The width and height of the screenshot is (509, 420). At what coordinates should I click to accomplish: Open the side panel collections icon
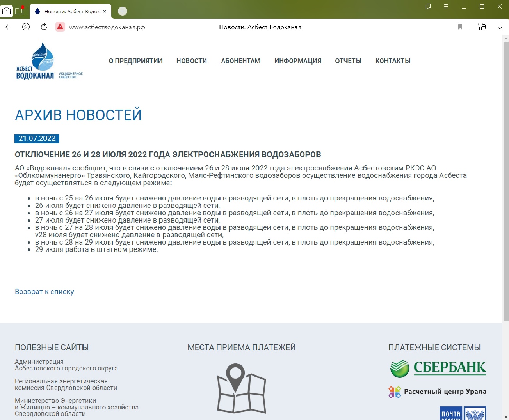[x=482, y=27]
